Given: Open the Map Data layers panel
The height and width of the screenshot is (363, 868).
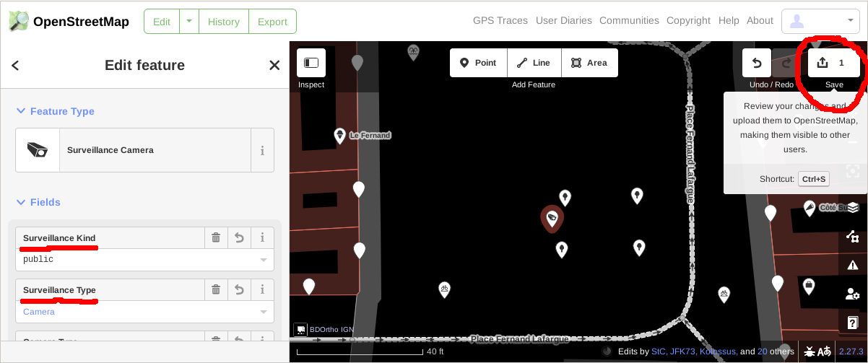Looking at the screenshot, I should (853, 236).
